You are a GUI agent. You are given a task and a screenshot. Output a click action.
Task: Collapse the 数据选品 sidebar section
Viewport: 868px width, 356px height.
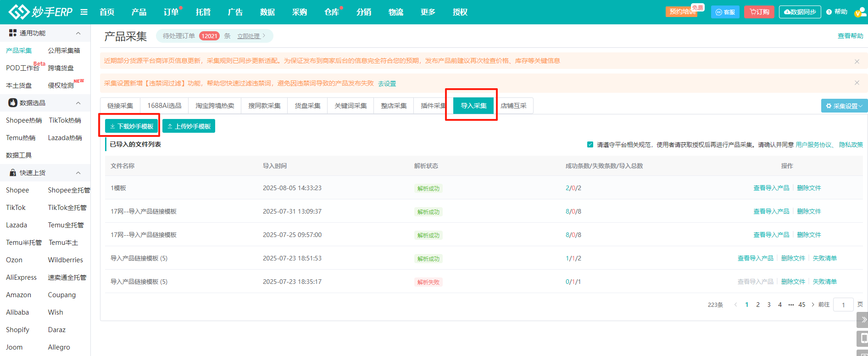point(78,103)
